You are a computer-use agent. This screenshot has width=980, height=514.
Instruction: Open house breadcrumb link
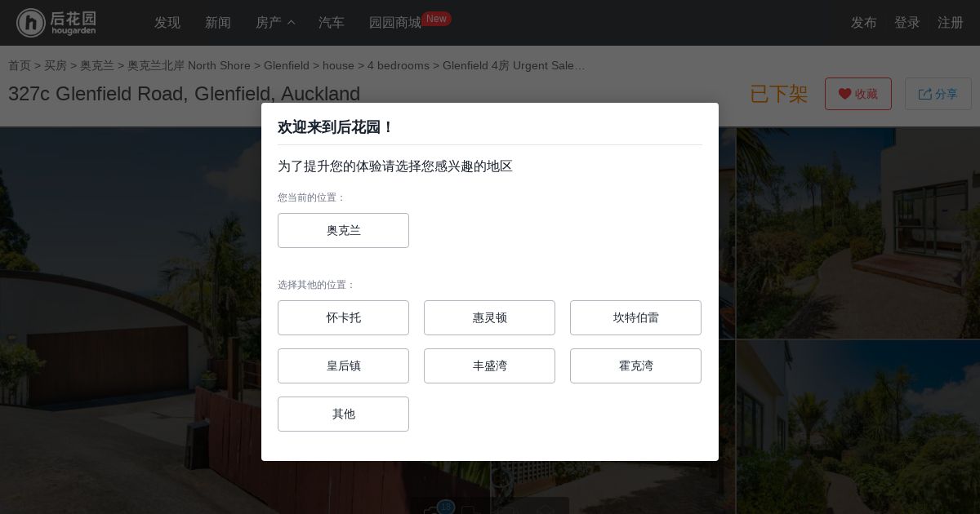tap(338, 65)
